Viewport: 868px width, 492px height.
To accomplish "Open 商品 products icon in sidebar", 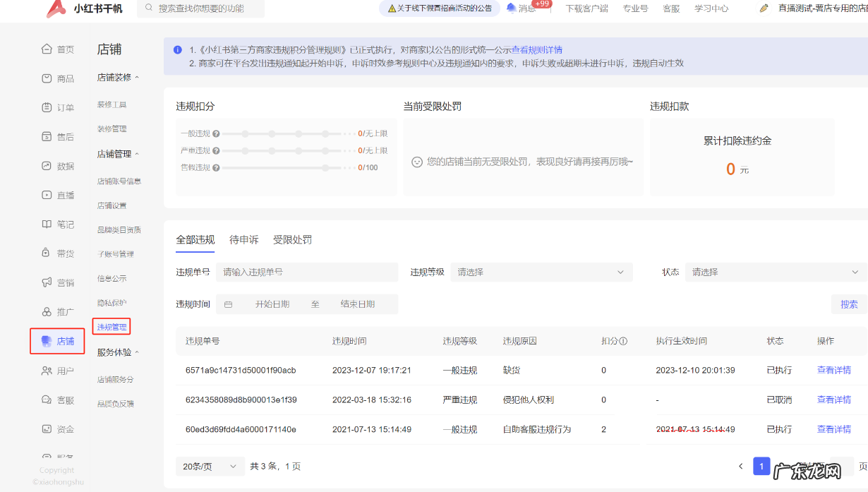I will [x=47, y=78].
